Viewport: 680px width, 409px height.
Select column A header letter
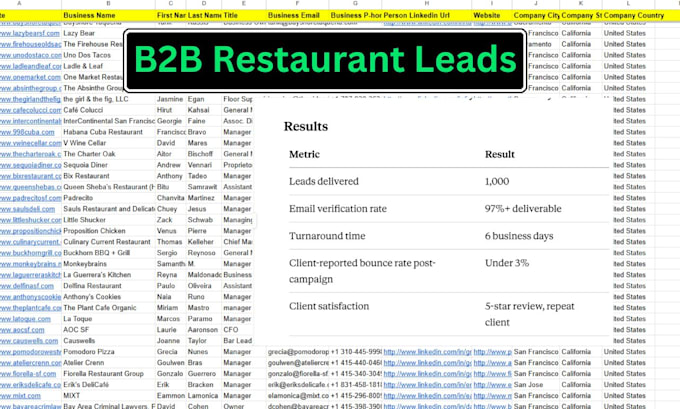pos(20,3)
